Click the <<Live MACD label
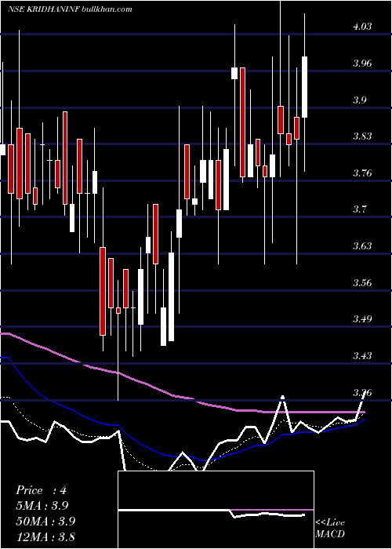The width and height of the screenshot is (392, 549). point(330,528)
